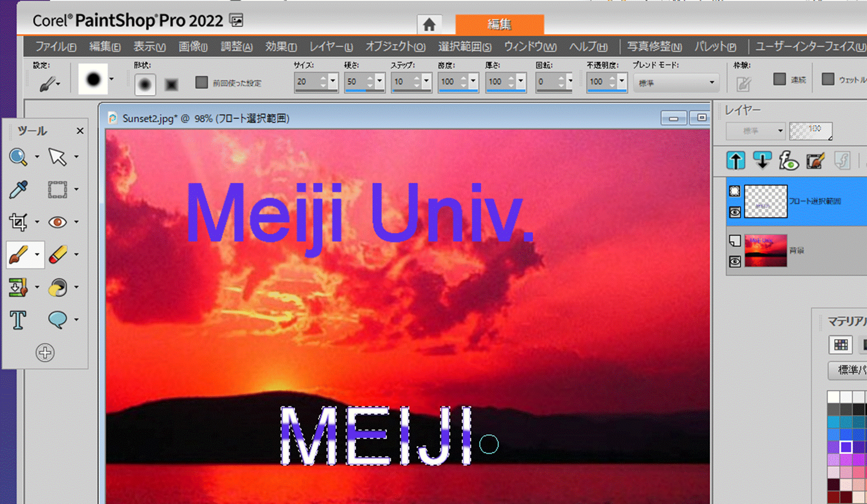Open the layer effects fx icon
Screen dimensions: 867x504
coord(789,161)
